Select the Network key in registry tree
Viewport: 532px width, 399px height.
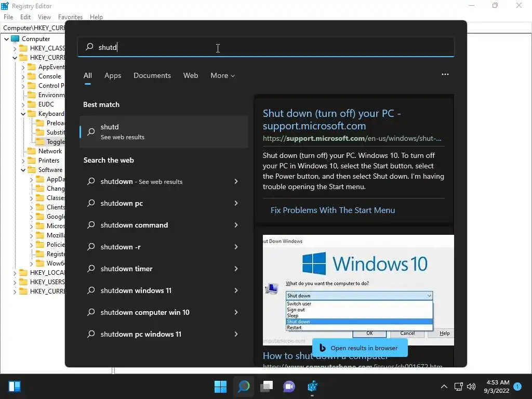pyautogui.click(x=50, y=151)
